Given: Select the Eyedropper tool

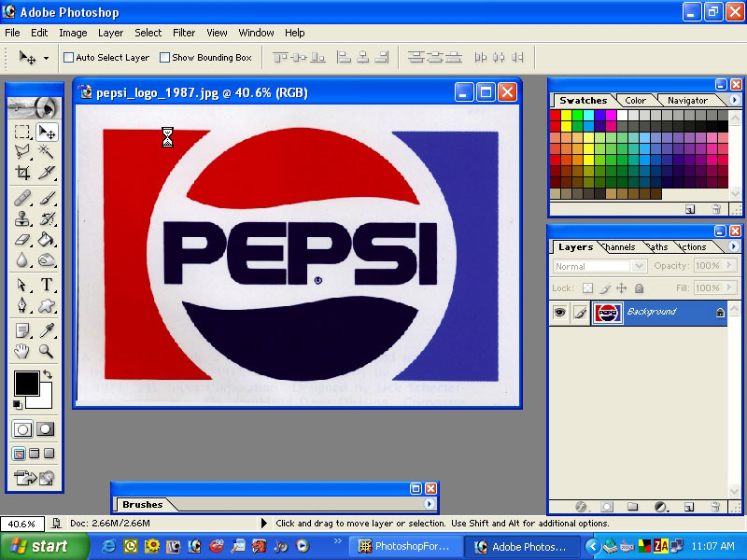Looking at the screenshot, I should pyautogui.click(x=47, y=330).
